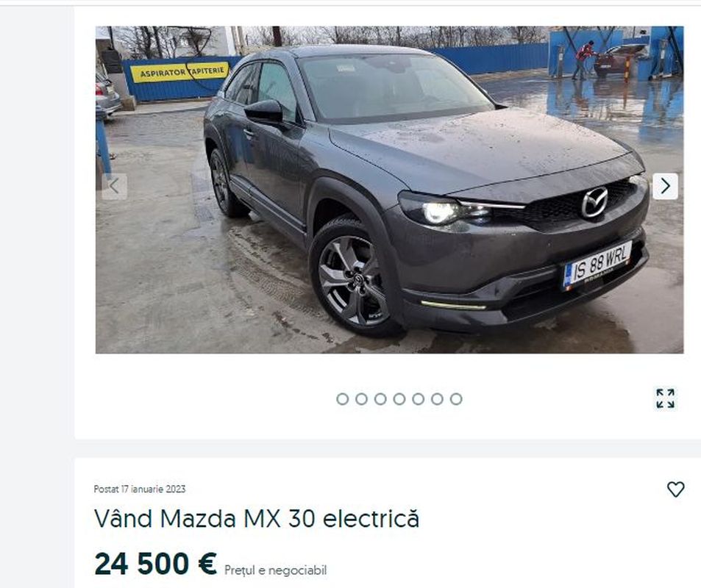This screenshot has width=701, height=588.
Task: Select the second gallery pagination dot
Action: tap(361, 399)
